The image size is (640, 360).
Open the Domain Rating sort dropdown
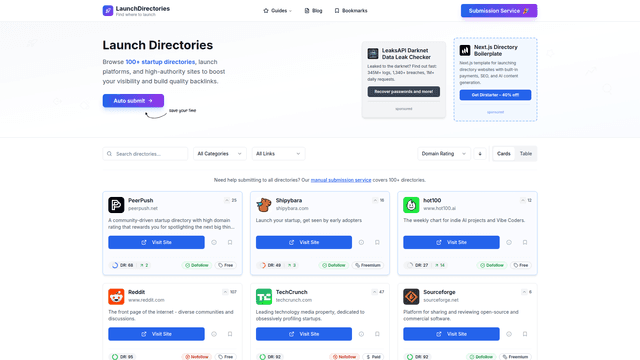(444, 154)
